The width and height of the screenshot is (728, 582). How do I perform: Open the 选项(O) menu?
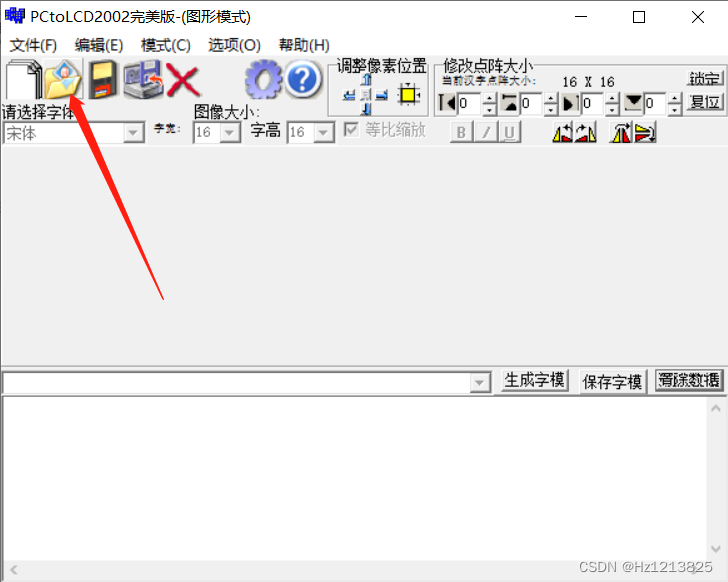pyautogui.click(x=234, y=45)
